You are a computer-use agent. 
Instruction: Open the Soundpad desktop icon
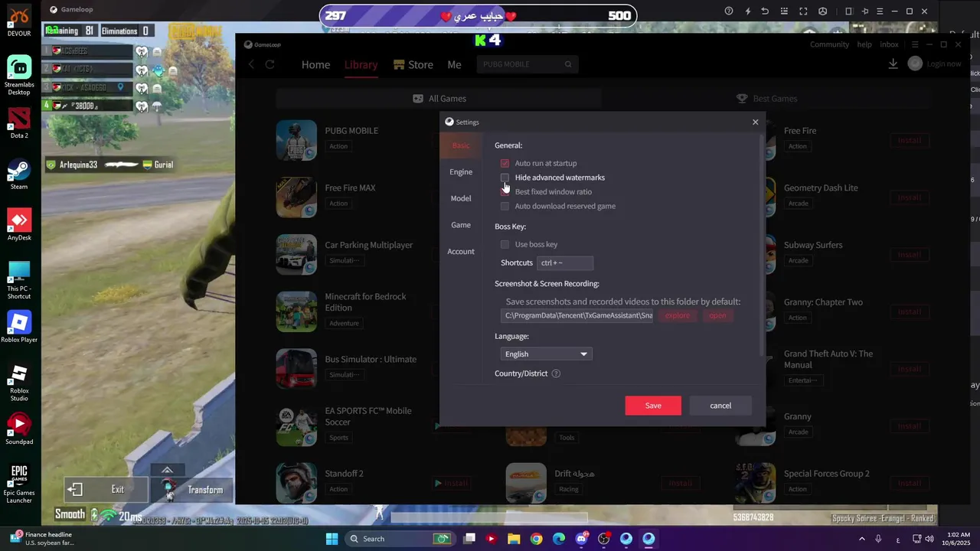19,429
